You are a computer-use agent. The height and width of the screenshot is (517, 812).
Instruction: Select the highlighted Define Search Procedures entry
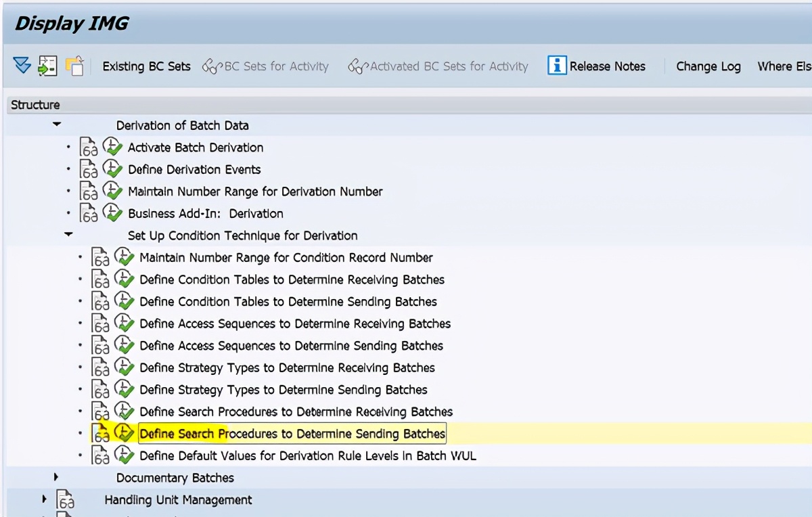coord(292,433)
